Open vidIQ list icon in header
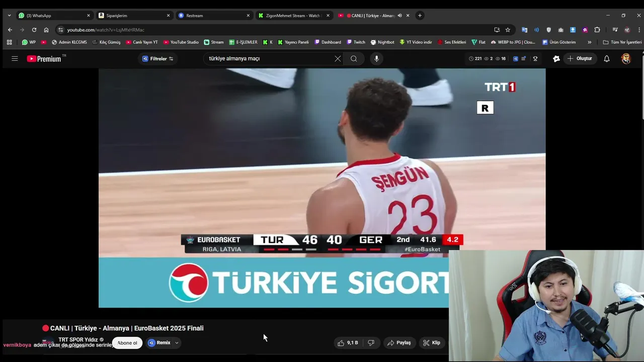The image size is (644, 362). 523,59
